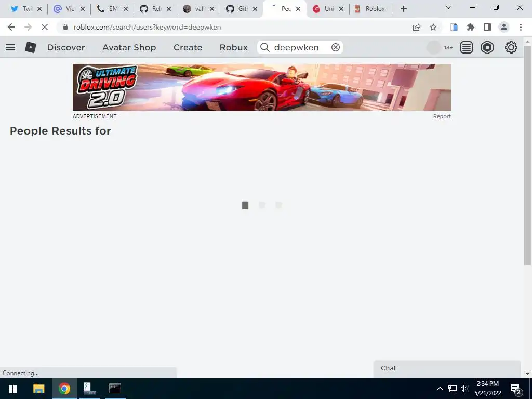Stop loading the page
This screenshot has height=399, width=532.
pyautogui.click(x=45, y=27)
